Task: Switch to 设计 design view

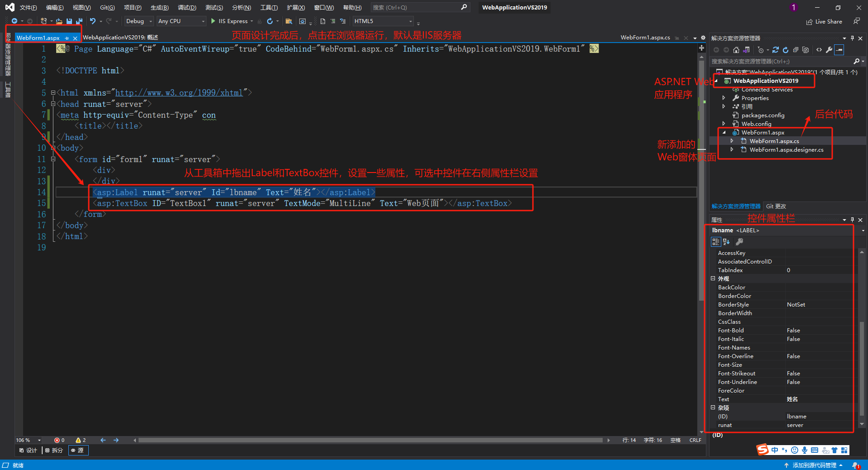Action: (x=28, y=451)
